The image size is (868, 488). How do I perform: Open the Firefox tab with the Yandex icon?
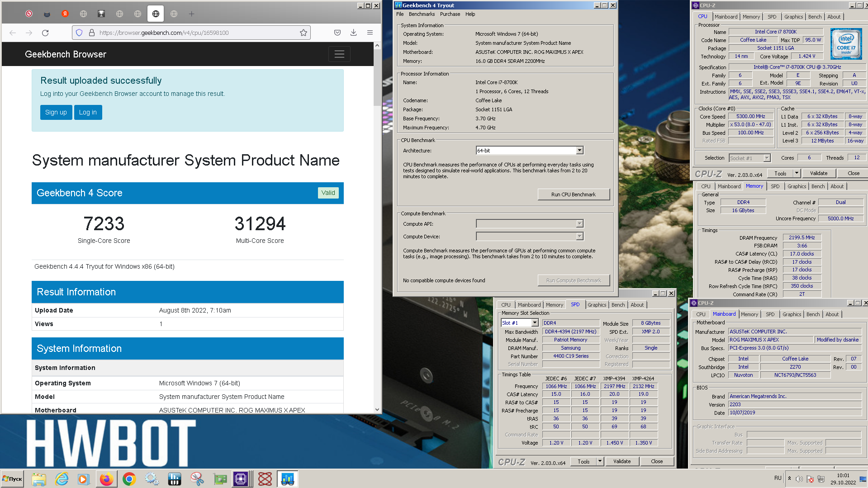(65, 14)
